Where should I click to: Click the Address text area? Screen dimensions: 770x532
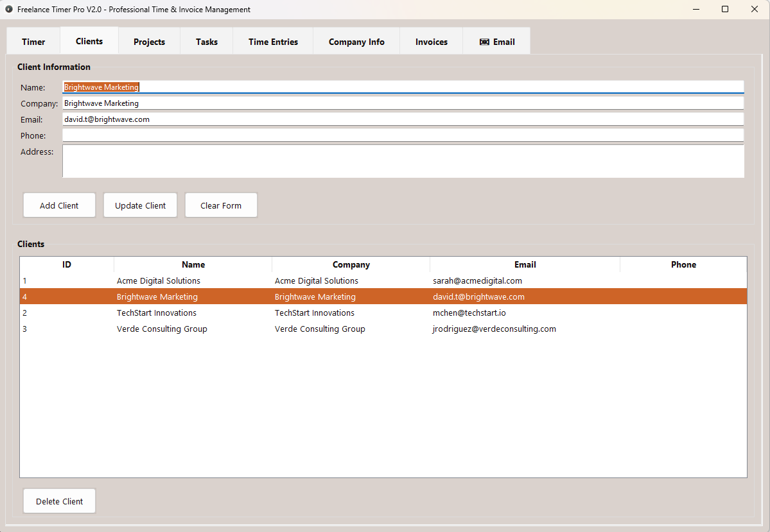(x=403, y=160)
